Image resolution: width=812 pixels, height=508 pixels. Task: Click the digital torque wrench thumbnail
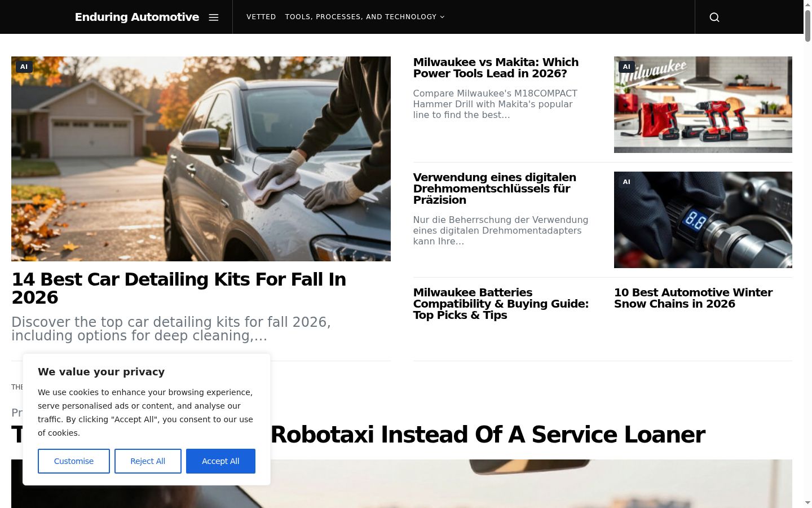tap(703, 220)
